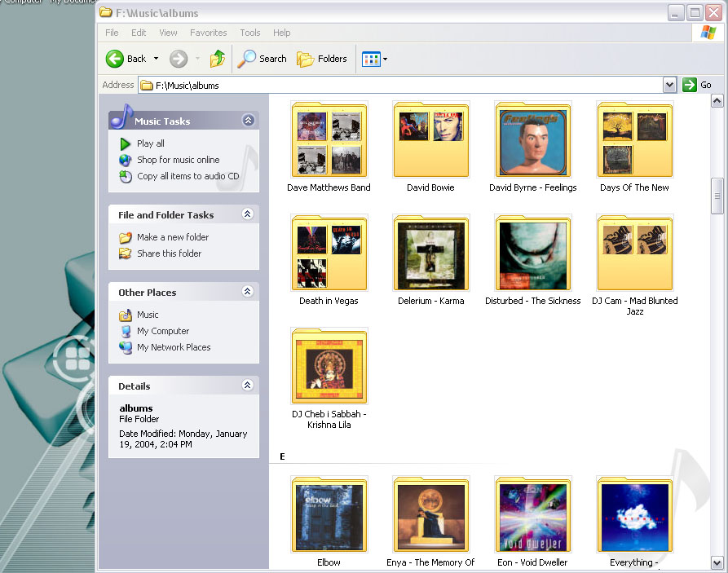Screen dimensions: 728x573
Task: Click the green Back arrow icon
Action: coord(114,59)
